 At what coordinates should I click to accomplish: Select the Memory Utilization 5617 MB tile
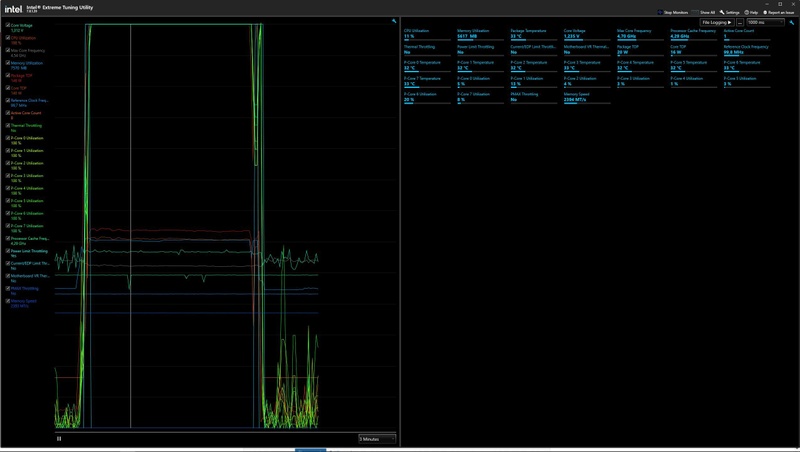tap(480, 34)
